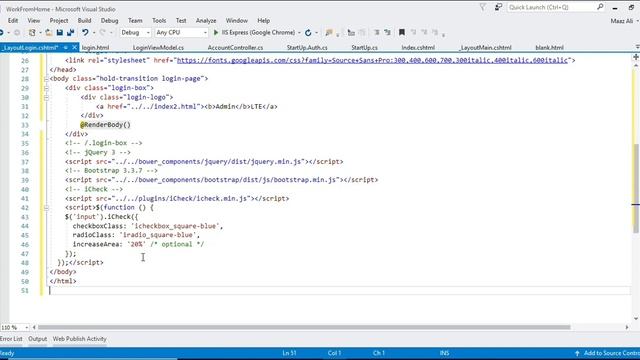The height and width of the screenshot is (360, 640).
Task: Click the Browser Refresh toolbar icon
Action: 308,33
